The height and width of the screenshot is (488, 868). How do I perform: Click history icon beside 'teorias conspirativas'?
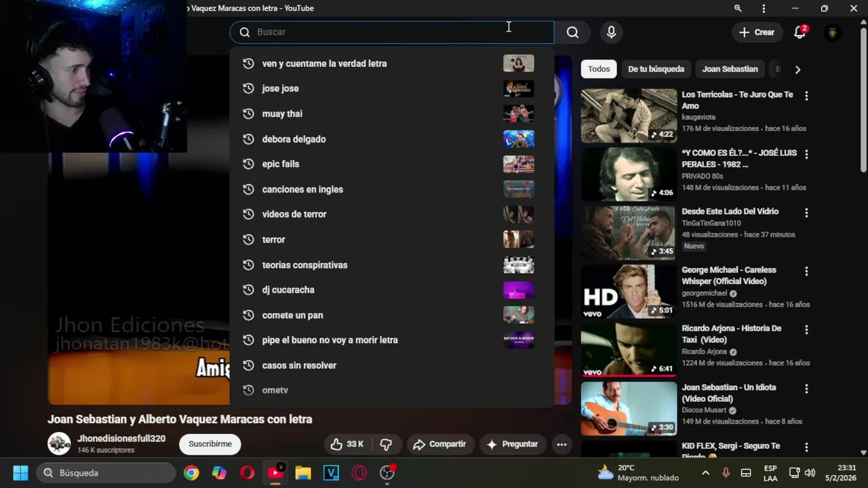(x=248, y=265)
